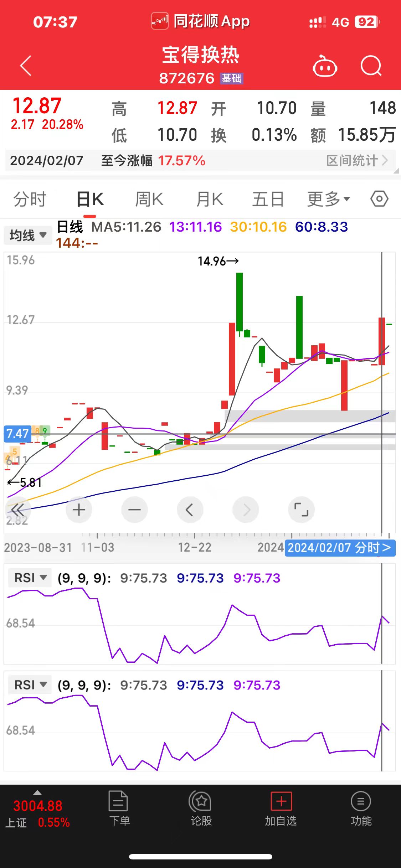The width and height of the screenshot is (401, 868).
Task: Tap the 7.47 price label
Action: [17, 434]
